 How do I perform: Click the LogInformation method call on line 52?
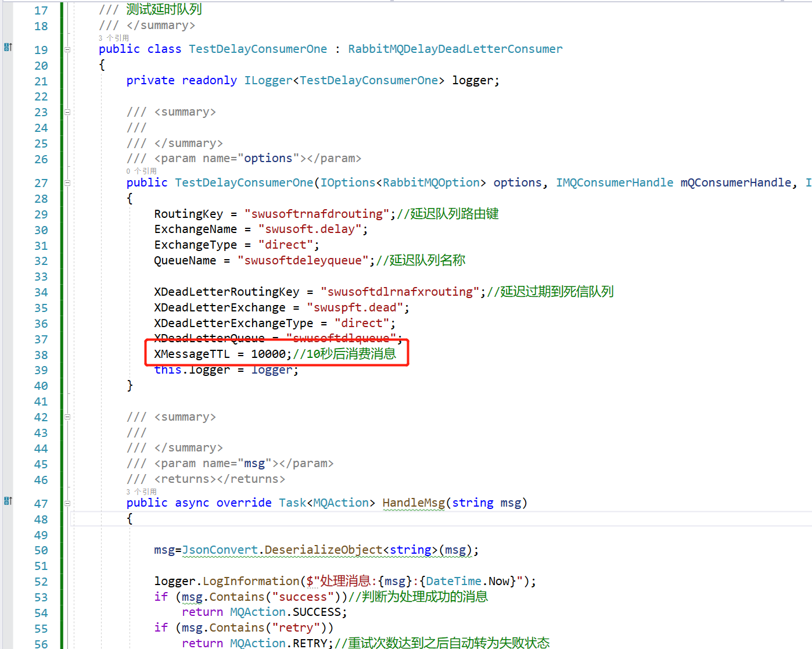251,581
